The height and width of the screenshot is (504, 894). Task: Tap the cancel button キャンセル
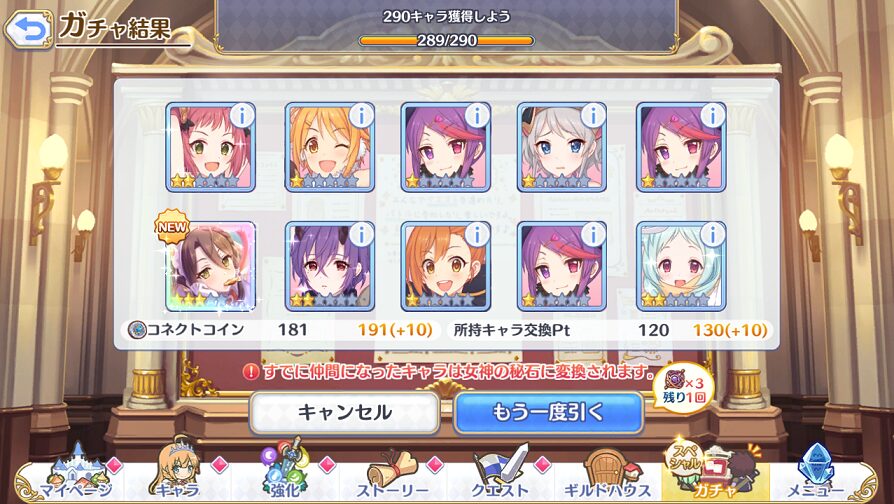(344, 413)
